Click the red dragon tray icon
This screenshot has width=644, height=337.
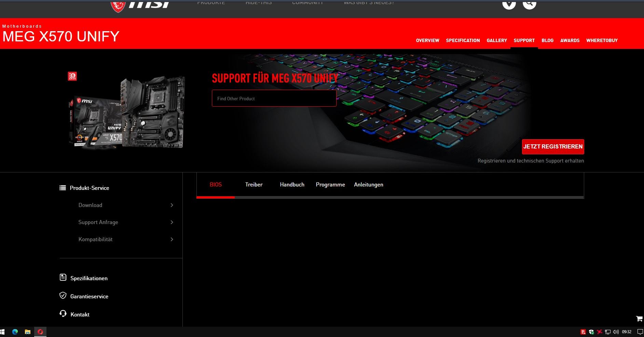tap(599, 332)
